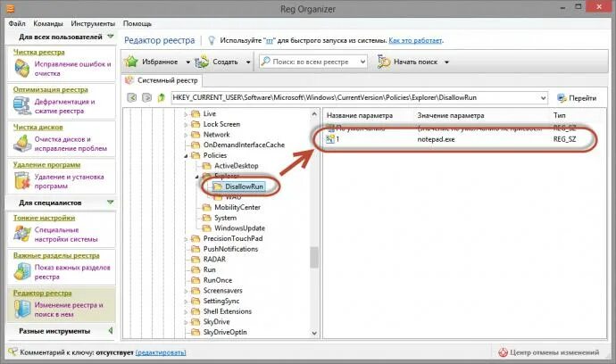616x364 pixels.
Task: Open the Помощь menu
Action: coord(137,23)
